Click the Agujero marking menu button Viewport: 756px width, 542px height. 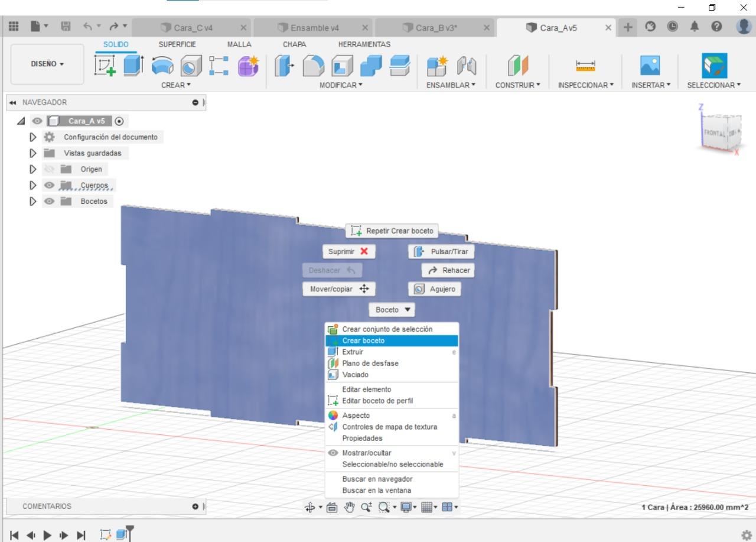(x=435, y=289)
